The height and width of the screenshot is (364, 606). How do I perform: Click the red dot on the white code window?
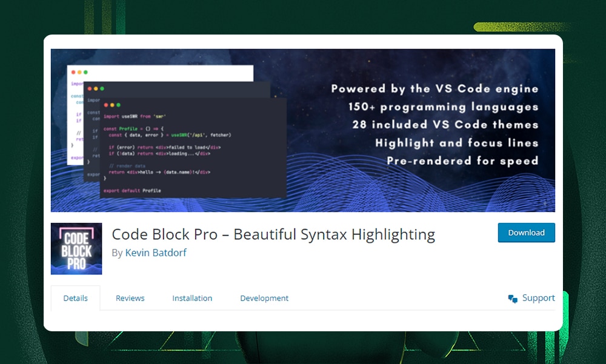click(x=73, y=72)
